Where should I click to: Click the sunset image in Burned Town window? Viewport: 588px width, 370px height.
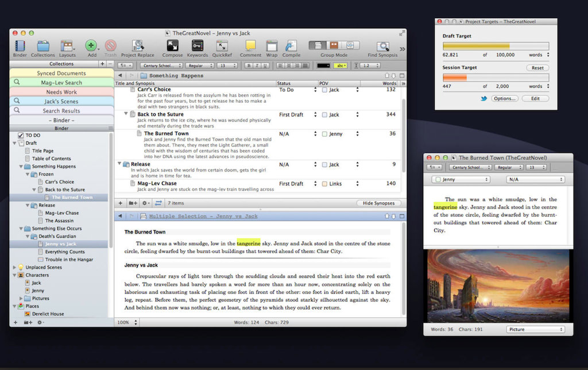(498, 286)
